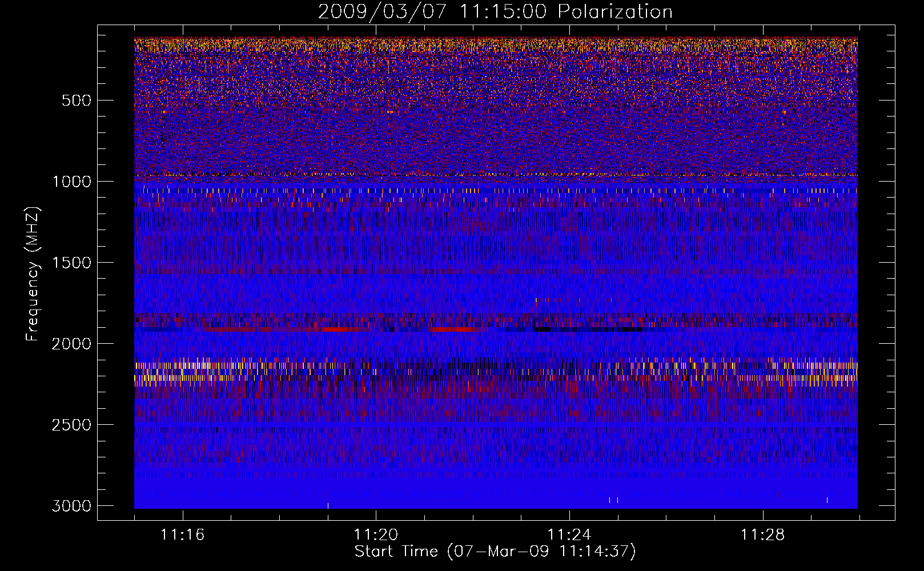Select the 1500 frequency tick label

[x=71, y=263]
